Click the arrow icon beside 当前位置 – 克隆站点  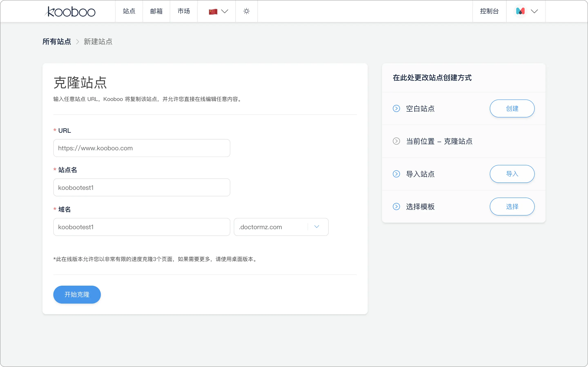(x=396, y=141)
